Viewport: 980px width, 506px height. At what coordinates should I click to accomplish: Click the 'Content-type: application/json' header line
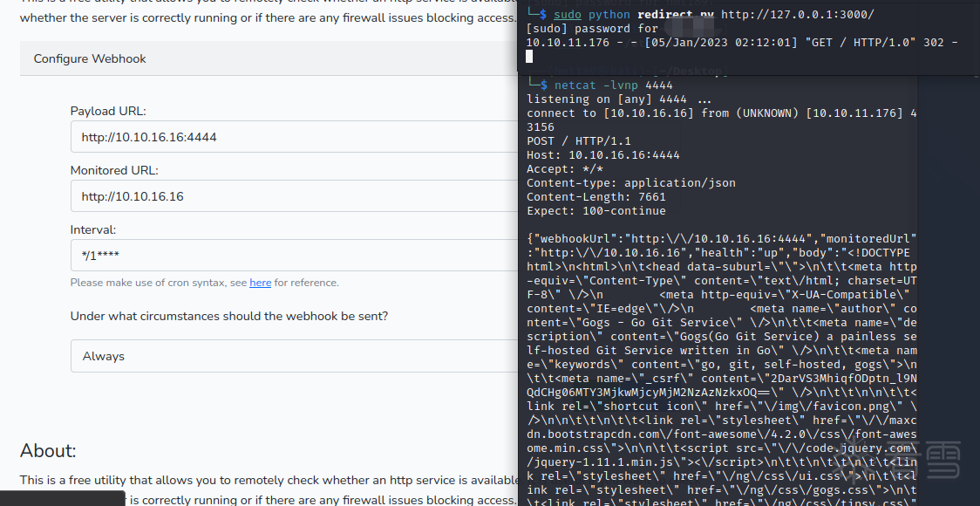pos(630,183)
